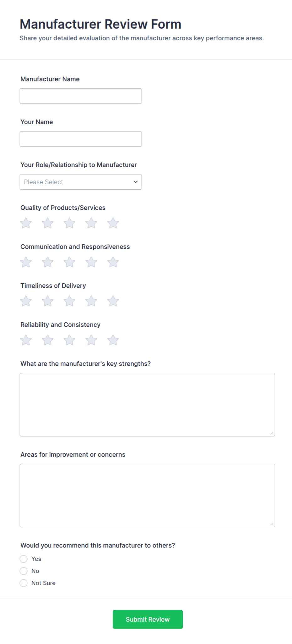This screenshot has width=292, height=644.
Task: Set Quality of Products/Services to three stars
Action: tap(69, 223)
